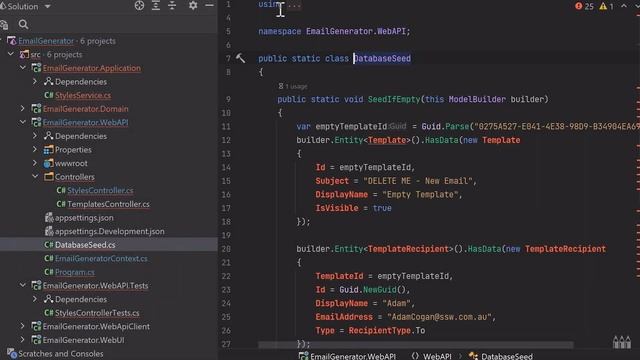Click the Select Opened File target icon
640x360 pixels.
(x=139, y=6)
